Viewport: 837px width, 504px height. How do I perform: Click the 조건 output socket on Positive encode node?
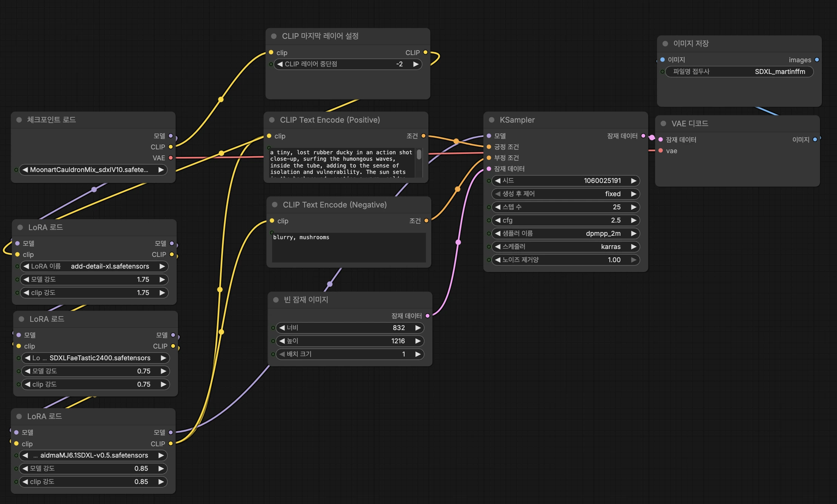point(423,136)
